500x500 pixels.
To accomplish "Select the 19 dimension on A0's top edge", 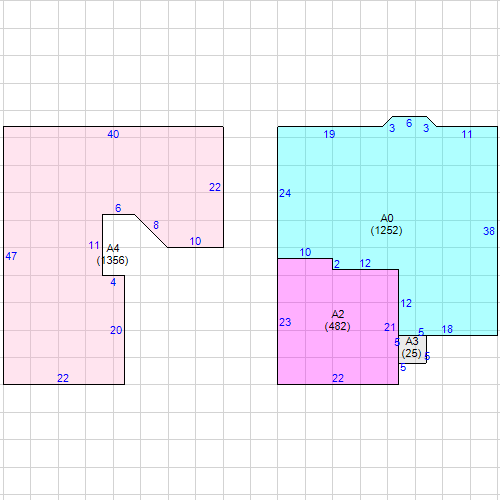I will (329, 134).
